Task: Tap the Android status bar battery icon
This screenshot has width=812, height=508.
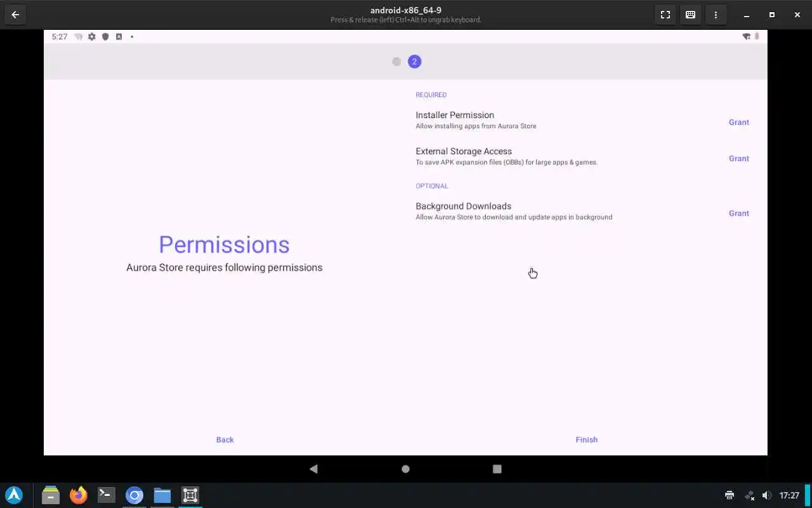Action: [x=757, y=37]
